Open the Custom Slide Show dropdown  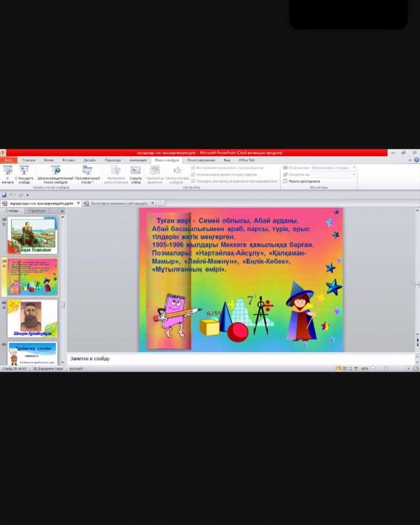[x=87, y=174]
